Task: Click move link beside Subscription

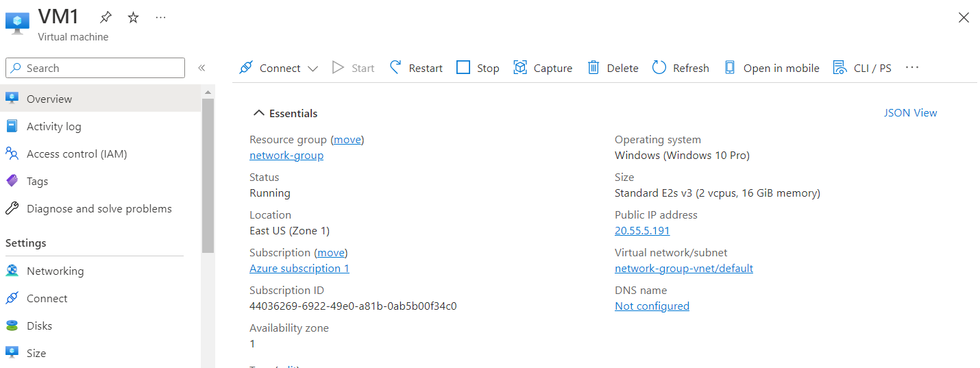Action: coord(331,252)
